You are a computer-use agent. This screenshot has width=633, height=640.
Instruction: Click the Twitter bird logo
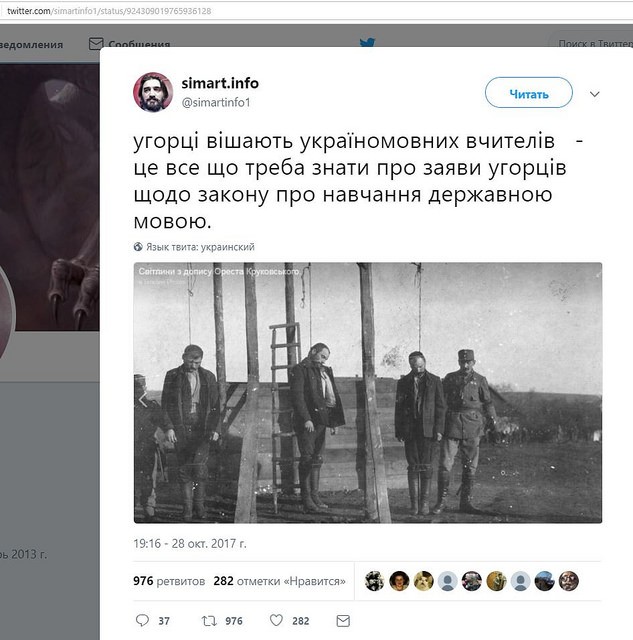coord(367,42)
